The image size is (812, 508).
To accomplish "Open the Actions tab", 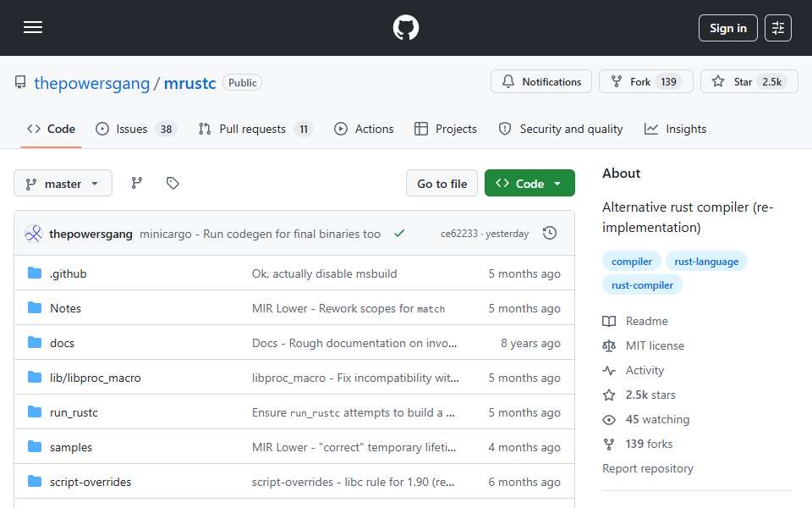I will pos(364,129).
